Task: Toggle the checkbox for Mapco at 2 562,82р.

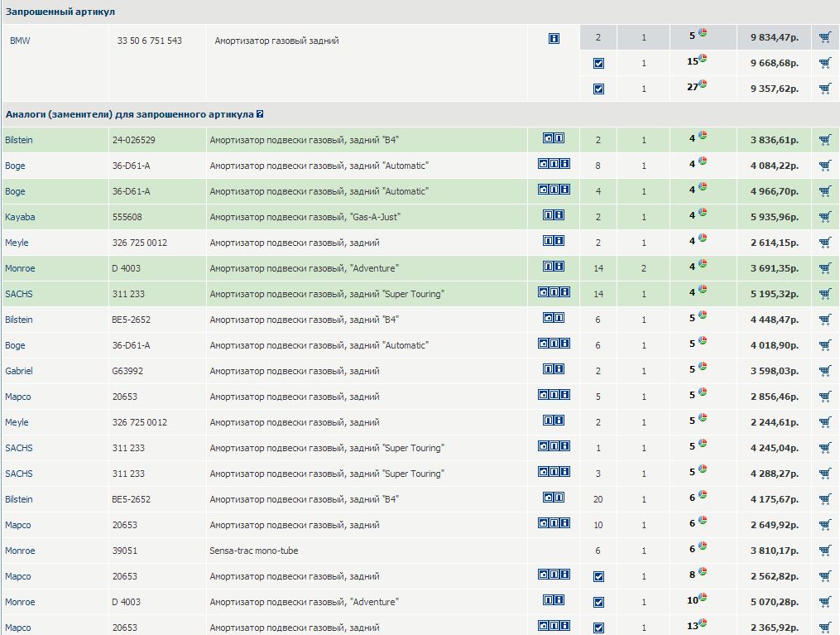Action: pyautogui.click(x=599, y=576)
